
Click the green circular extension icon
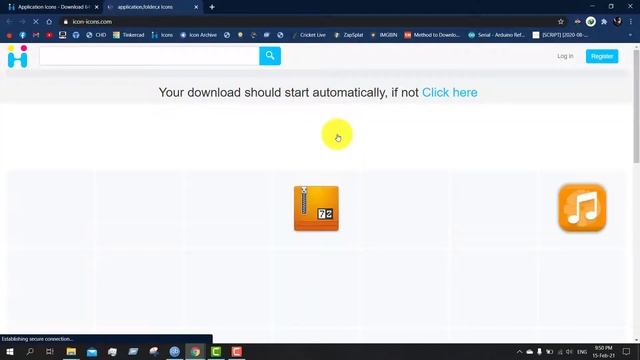[x=591, y=22]
